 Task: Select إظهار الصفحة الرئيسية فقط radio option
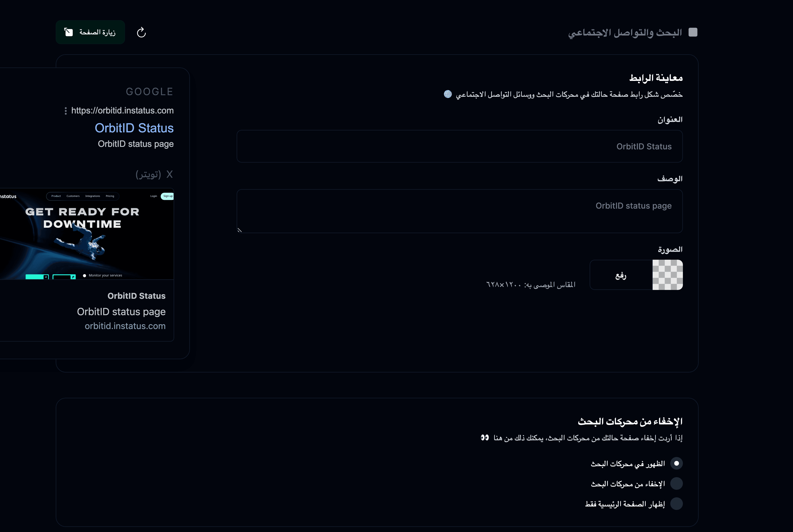coord(676,504)
